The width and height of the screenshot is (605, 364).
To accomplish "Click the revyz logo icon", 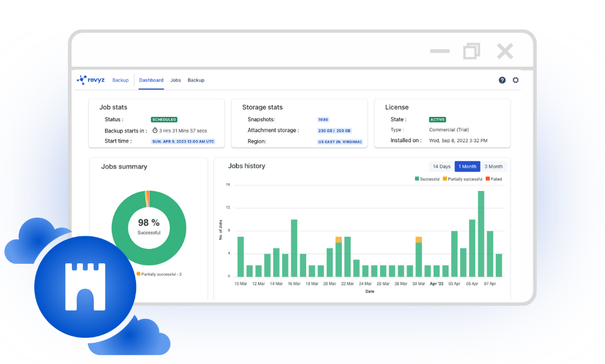I will coord(82,80).
